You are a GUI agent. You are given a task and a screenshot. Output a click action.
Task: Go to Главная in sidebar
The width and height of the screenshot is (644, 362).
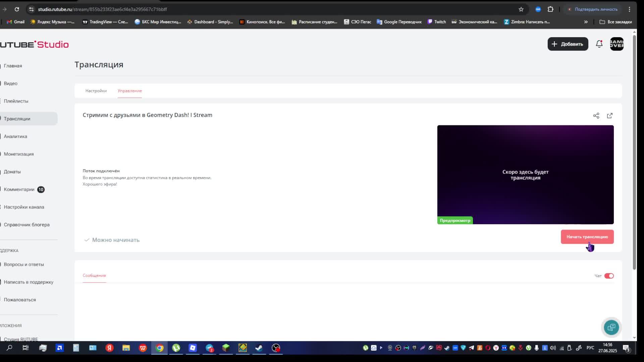point(13,66)
